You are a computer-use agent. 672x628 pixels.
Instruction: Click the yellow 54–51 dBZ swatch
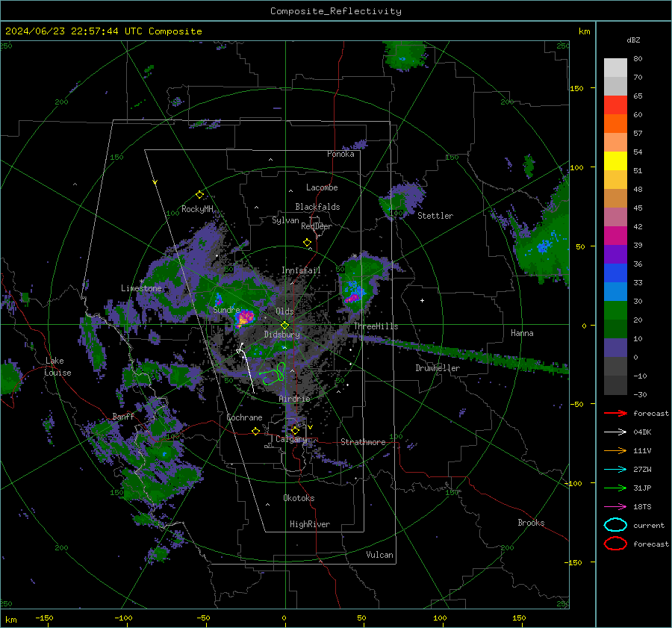615,161
